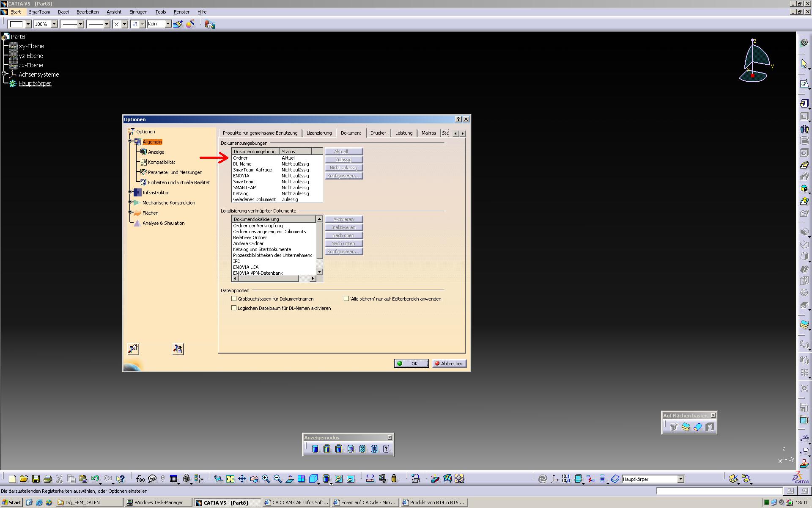The image size is (812, 508).
Task: Select the Rotate view icon
Action: click(254, 479)
